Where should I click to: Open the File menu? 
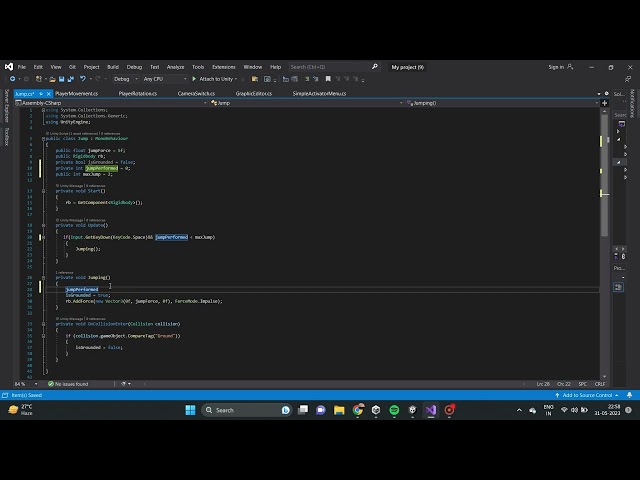pyautogui.click(x=22, y=67)
